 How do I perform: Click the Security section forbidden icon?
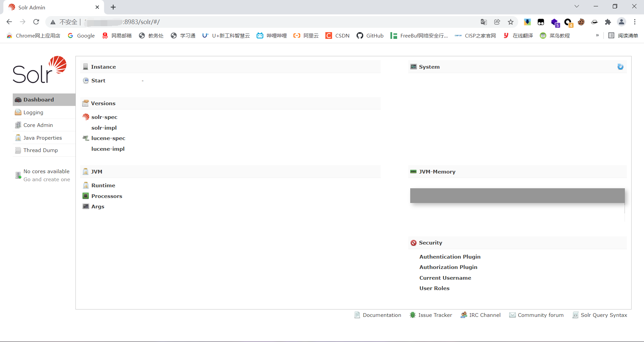[414, 243]
